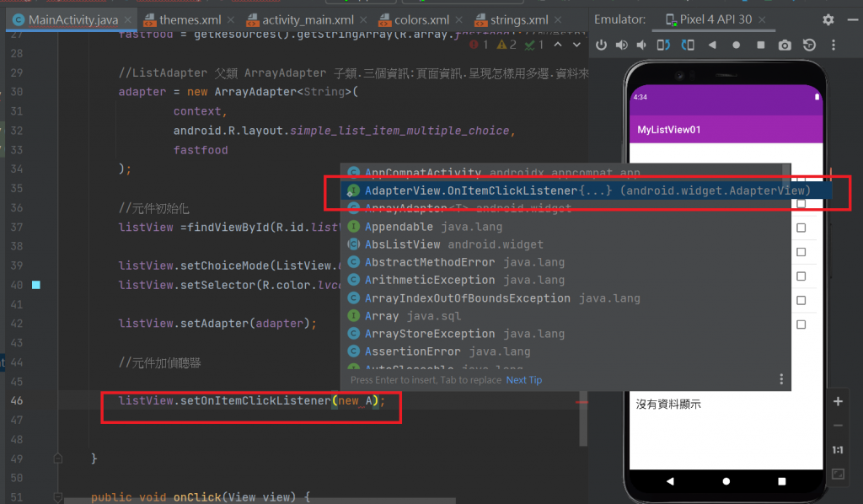Image resolution: width=863 pixels, height=504 pixels.
Task: Click the zoom-to-fit icon below 1:1
Action: point(838,474)
